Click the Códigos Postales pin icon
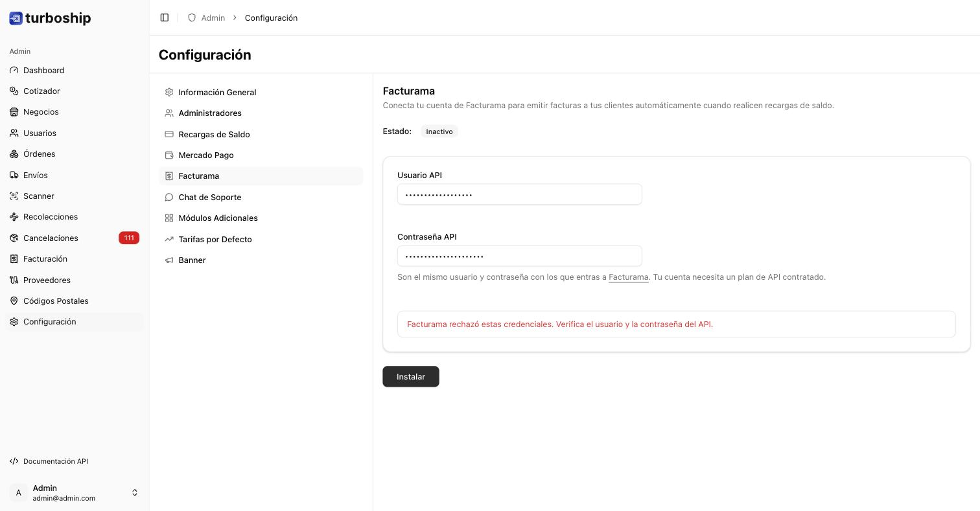Screen dimensions: 980x511 coord(14,301)
